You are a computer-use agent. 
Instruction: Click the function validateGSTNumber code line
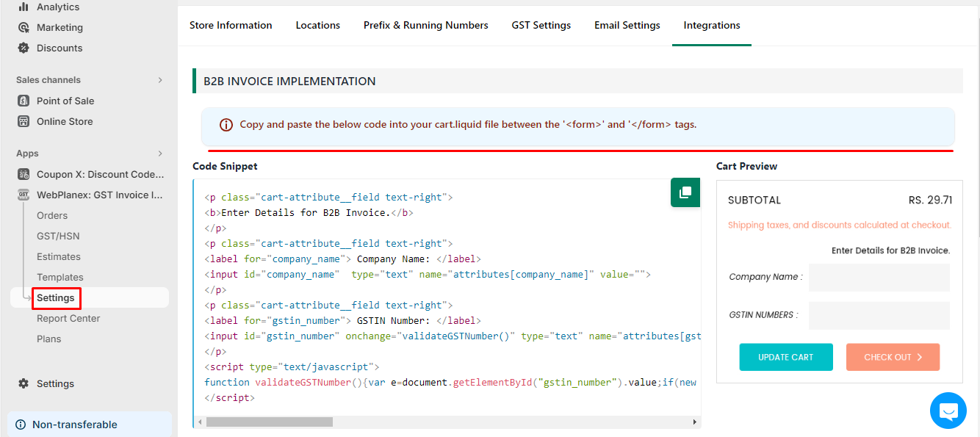(450, 382)
